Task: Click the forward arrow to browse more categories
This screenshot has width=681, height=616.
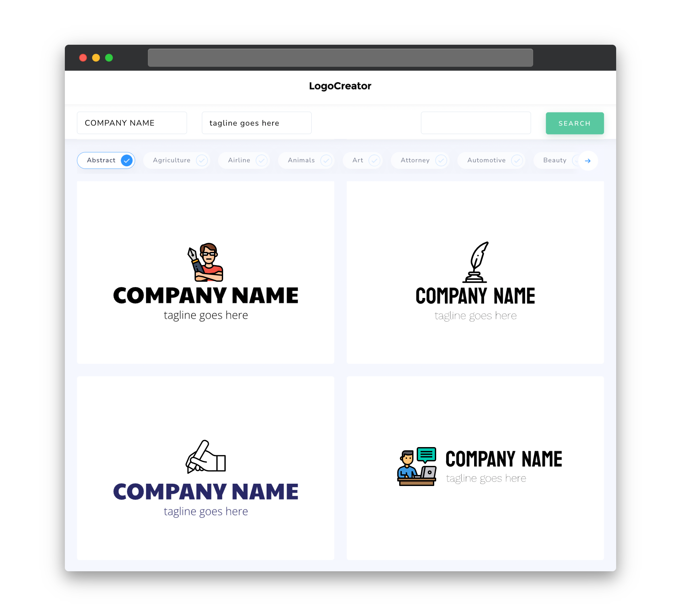Action: [x=588, y=160]
